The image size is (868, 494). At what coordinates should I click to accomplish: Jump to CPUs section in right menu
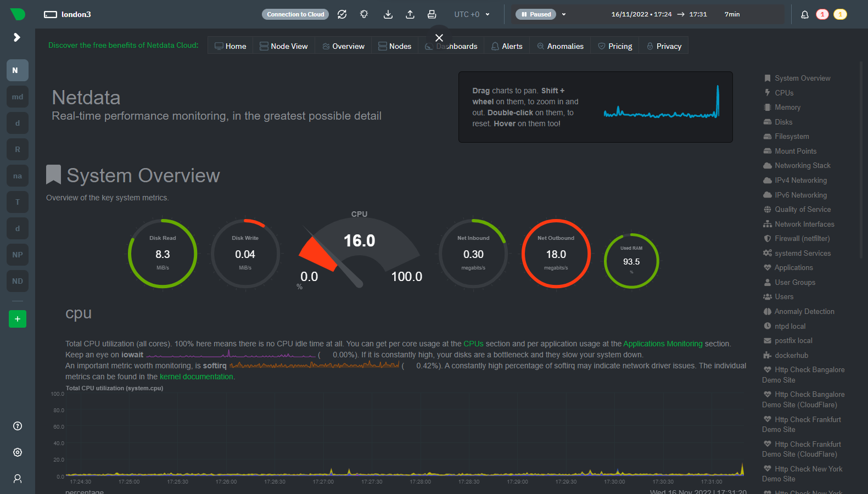coord(779,93)
